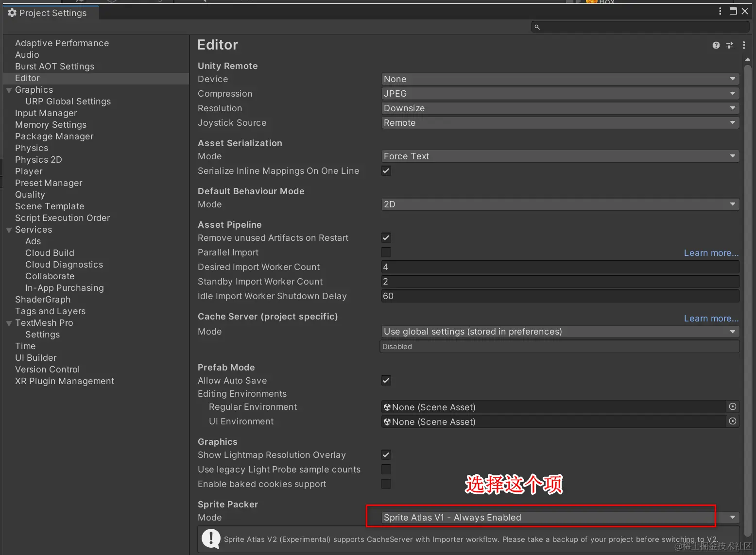Open the Player settings category

coord(29,171)
